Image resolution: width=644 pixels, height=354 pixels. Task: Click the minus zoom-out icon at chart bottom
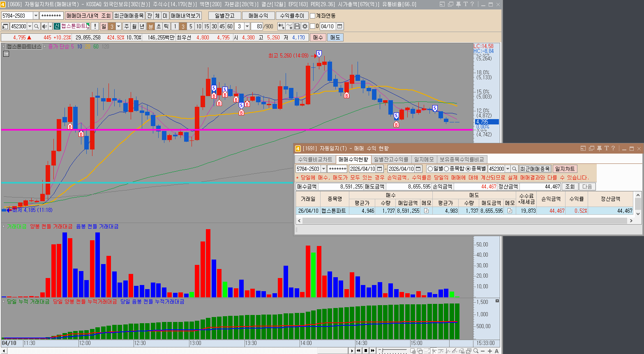point(483,351)
